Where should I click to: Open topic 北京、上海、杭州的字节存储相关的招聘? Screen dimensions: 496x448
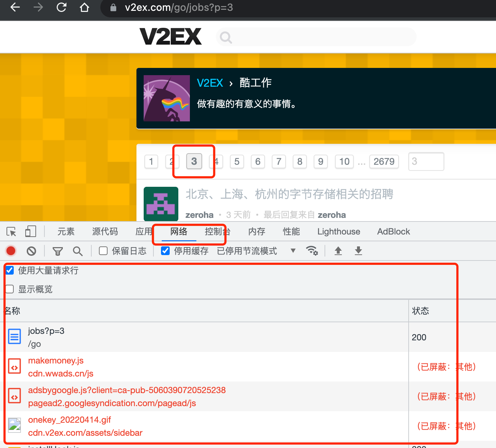(290, 194)
